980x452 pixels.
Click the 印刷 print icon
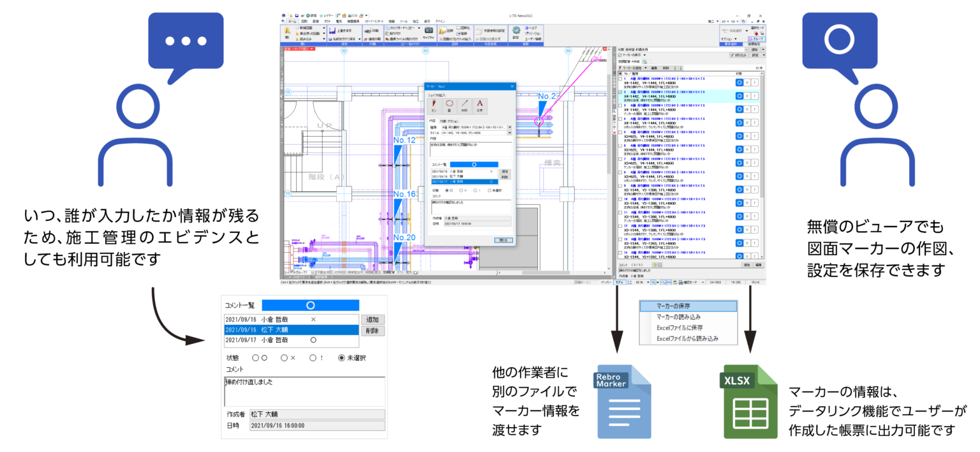pos(368,32)
